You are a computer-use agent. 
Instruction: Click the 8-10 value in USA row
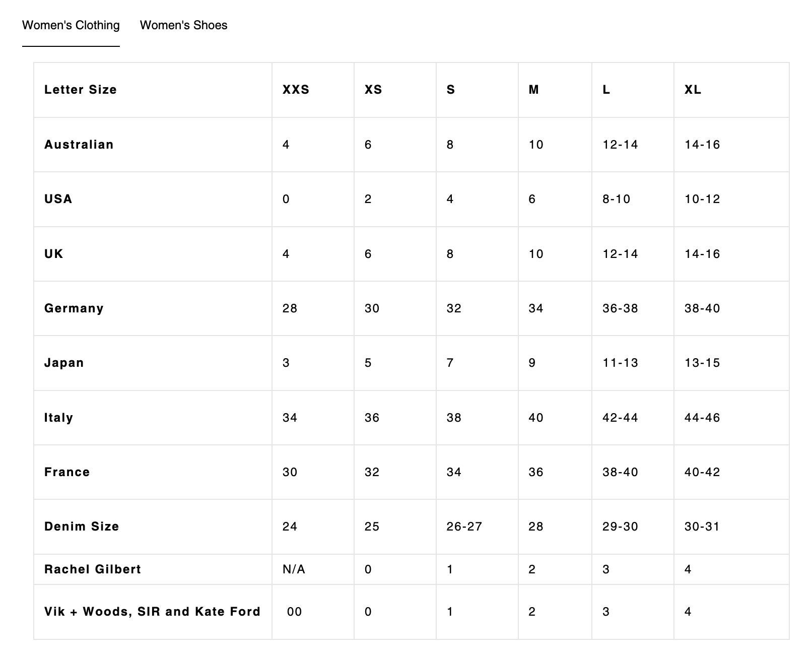tap(616, 199)
